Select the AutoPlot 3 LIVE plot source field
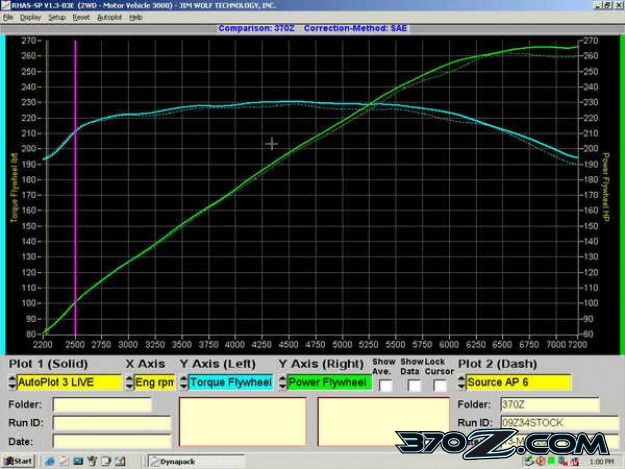 (69, 383)
